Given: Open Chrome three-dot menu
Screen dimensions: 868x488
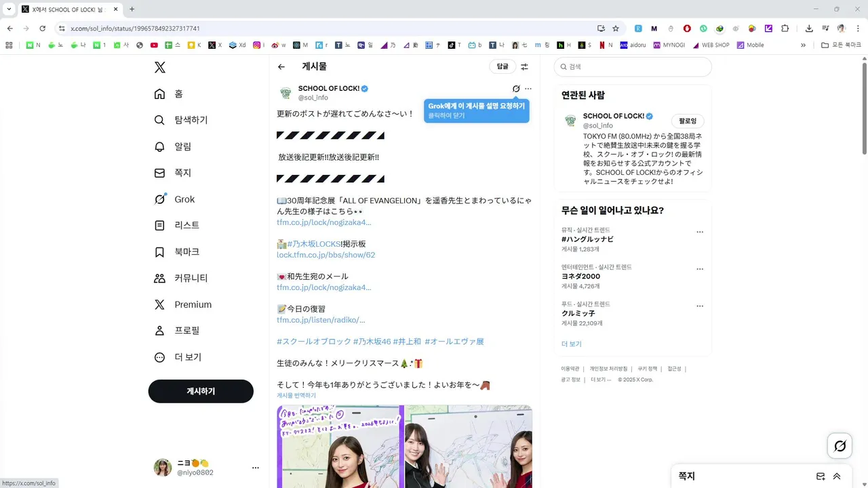Looking at the screenshot, I should (858, 28).
